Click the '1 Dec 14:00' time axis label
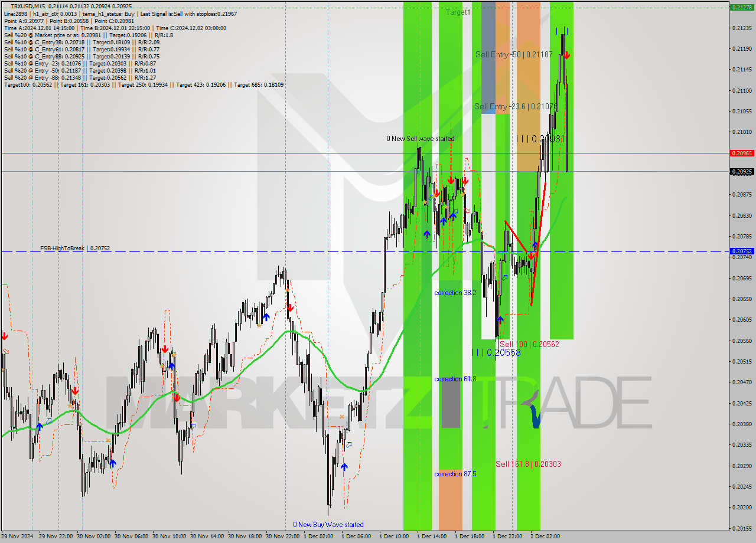The width and height of the screenshot is (756, 543). [432, 537]
